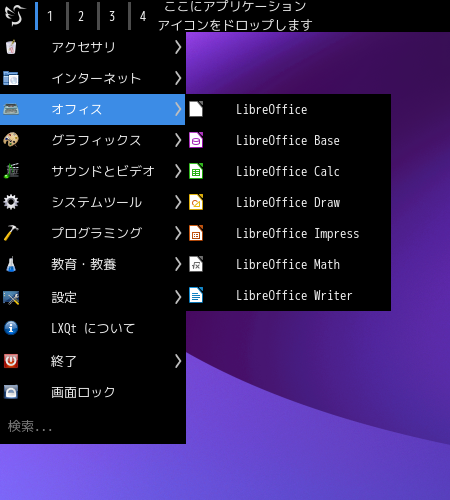Click the About LXQt info icon
Screen dimensions: 450x500
pos(11,328)
